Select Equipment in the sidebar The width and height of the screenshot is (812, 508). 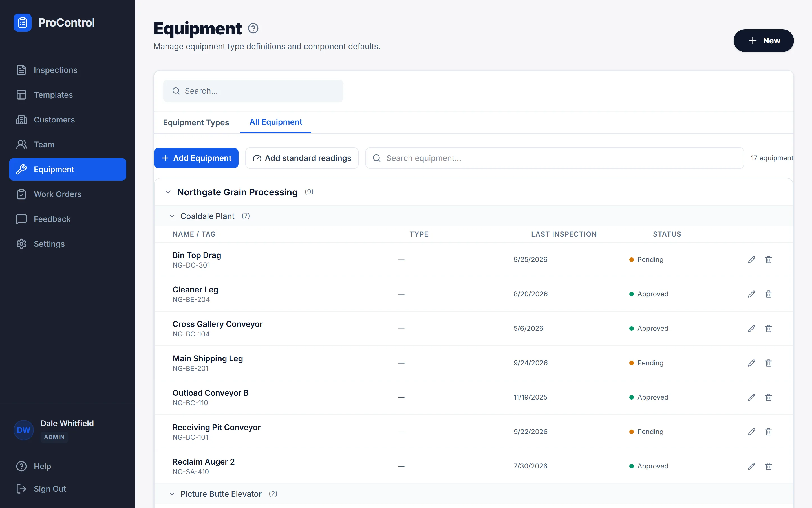tap(67, 169)
